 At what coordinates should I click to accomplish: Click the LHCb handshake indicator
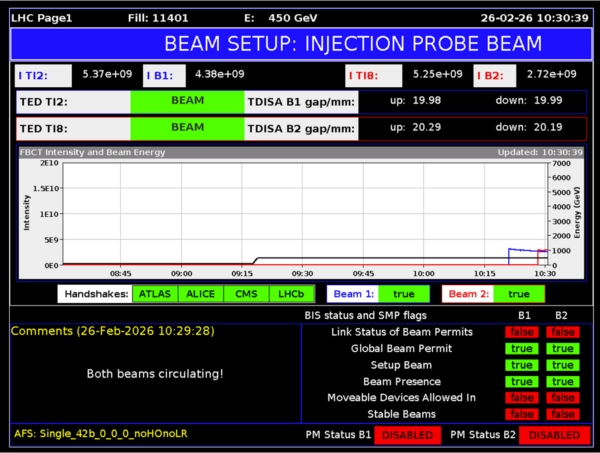point(289,294)
